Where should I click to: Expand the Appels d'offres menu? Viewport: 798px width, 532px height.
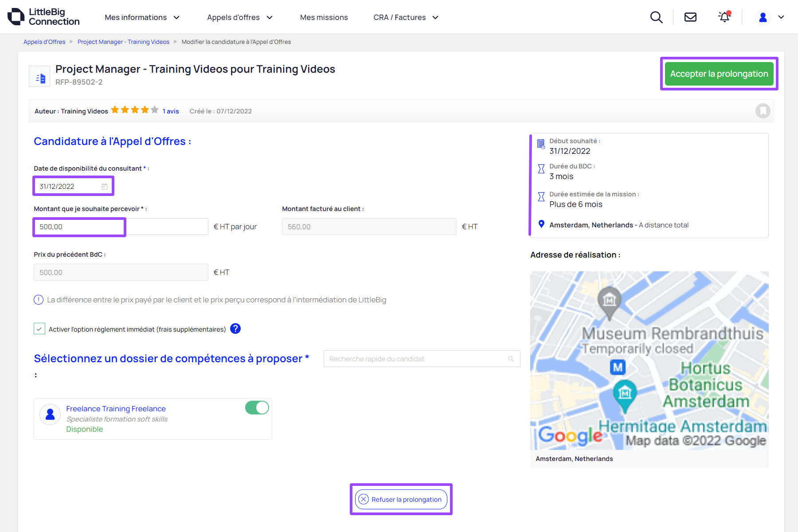click(x=240, y=17)
